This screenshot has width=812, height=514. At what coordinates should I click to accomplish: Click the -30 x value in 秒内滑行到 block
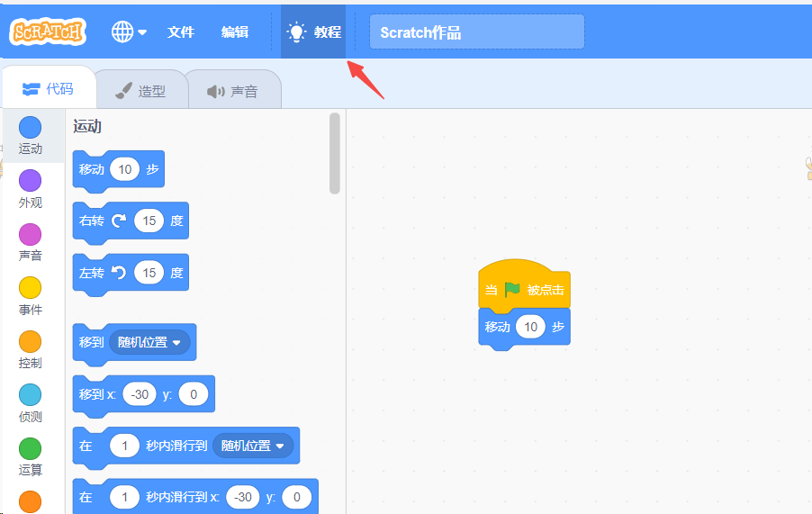click(x=243, y=497)
